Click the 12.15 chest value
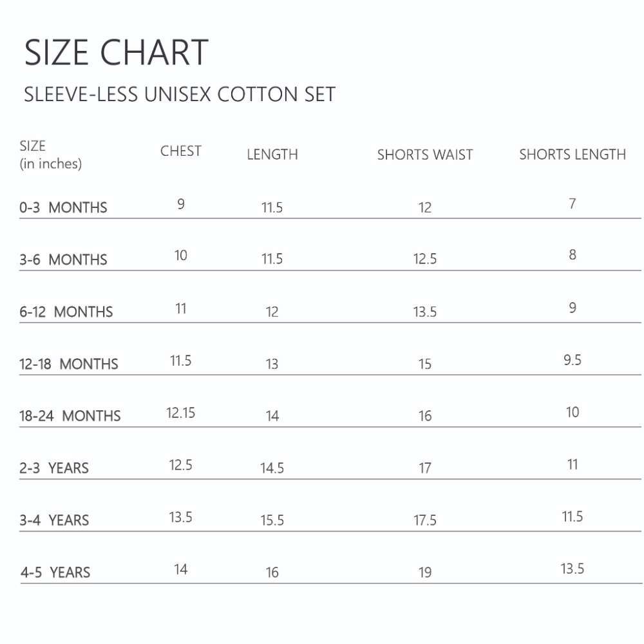 coord(181,413)
